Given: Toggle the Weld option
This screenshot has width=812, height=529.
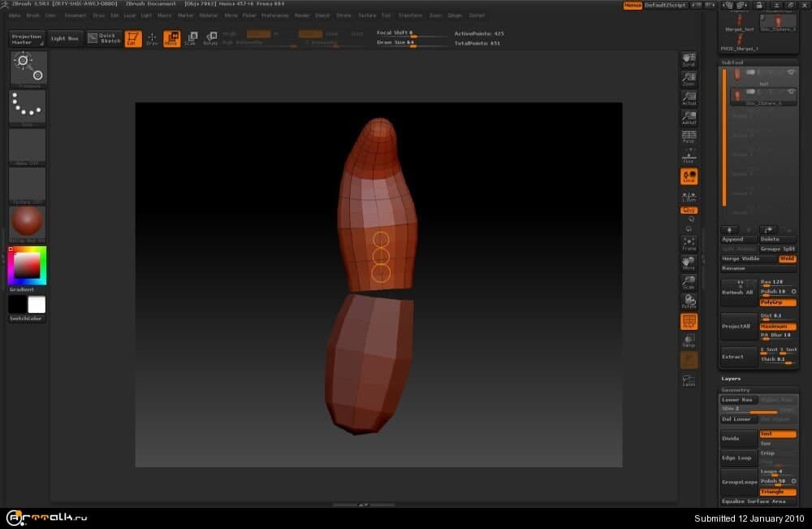Looking at the screenshot, I should coord(787,259).
